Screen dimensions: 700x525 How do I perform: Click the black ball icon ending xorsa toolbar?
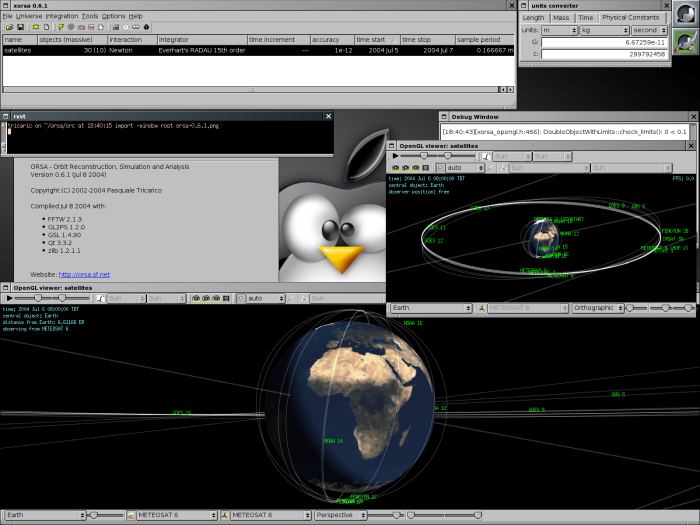pyautogui.click(x=146, y=27)
